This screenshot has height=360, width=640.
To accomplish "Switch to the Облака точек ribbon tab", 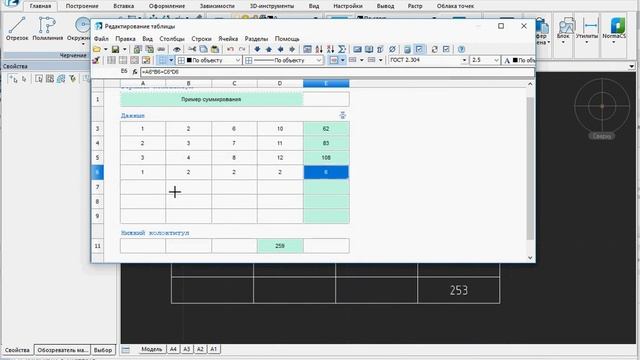I will tap(455, 6).
